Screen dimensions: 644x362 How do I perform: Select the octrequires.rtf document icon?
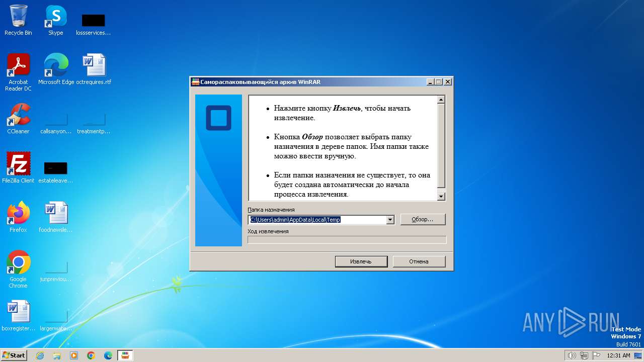[x=94, y=69]
